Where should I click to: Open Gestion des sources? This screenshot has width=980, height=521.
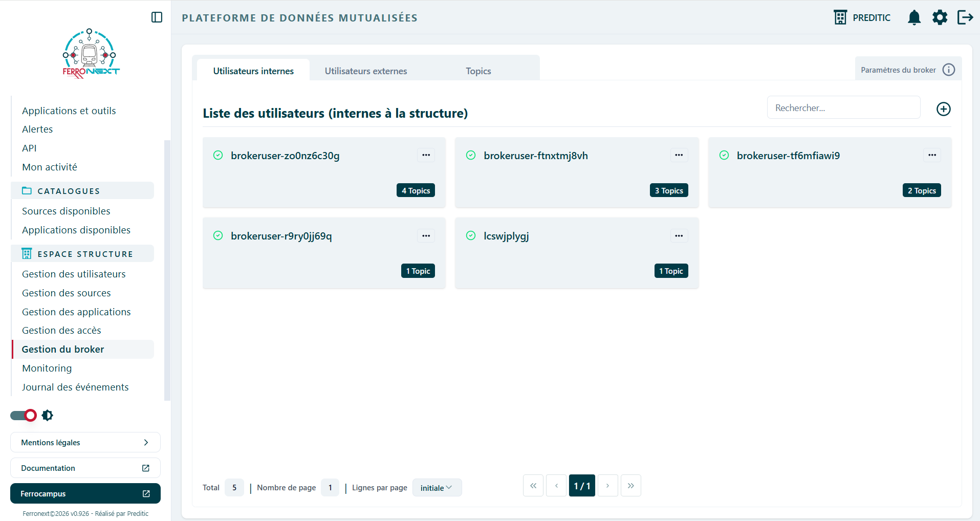click(x=67, y=293)
